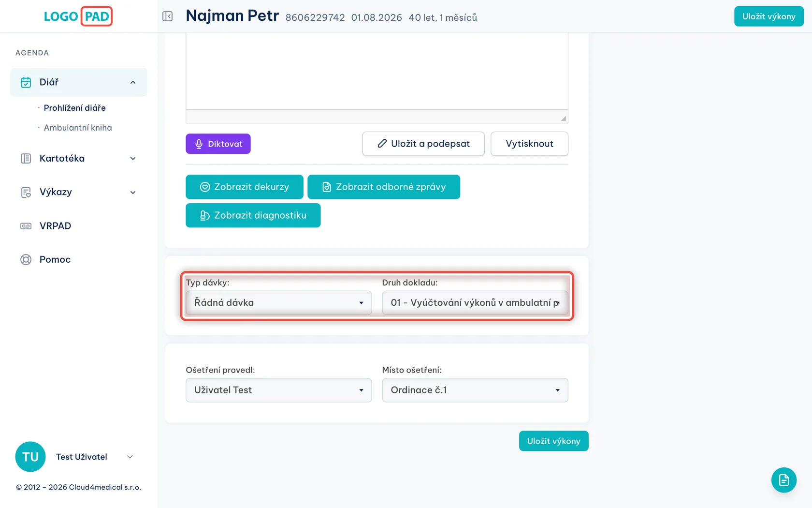812x508 pixels.
Task: Open the Typ dávky dropdown
Action: pyautogui.click(x=279, y=303)
